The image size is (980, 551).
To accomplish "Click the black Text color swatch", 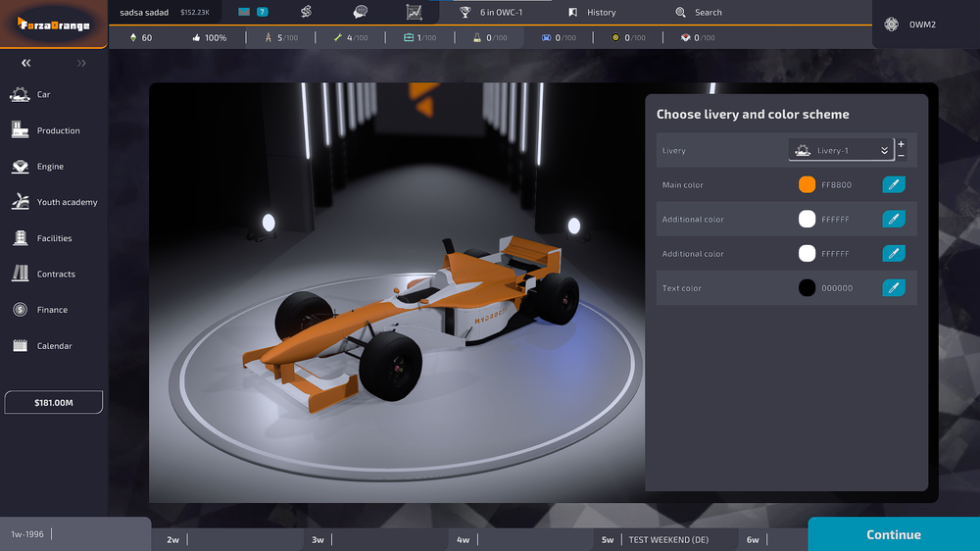I will [x=807, y=287].
